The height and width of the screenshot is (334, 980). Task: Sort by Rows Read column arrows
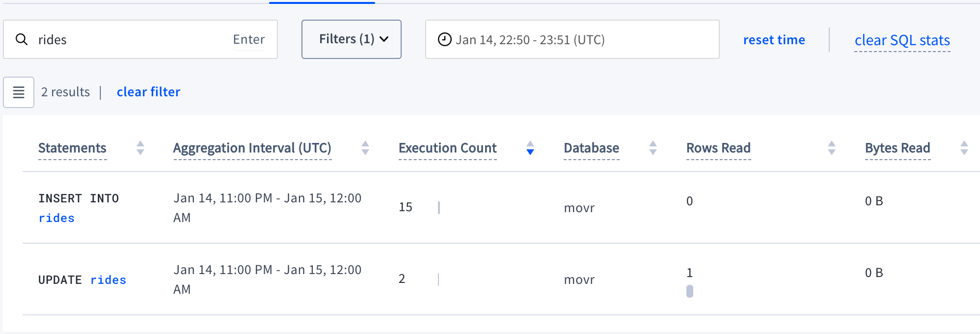click(x=831, y=148)
